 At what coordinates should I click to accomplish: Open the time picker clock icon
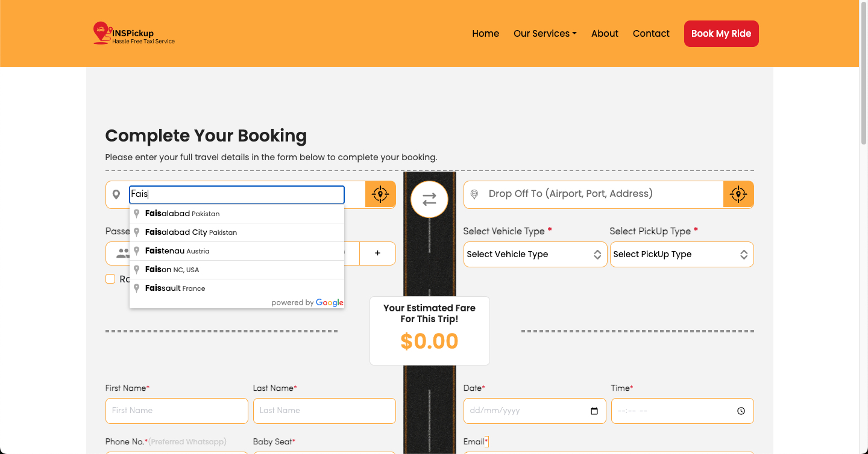pos(741,411)
